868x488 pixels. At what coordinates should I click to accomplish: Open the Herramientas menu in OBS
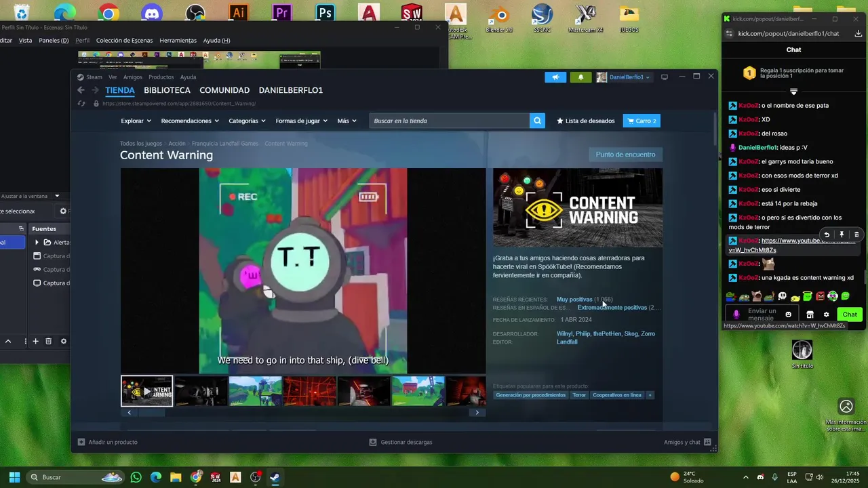[178, 40]
